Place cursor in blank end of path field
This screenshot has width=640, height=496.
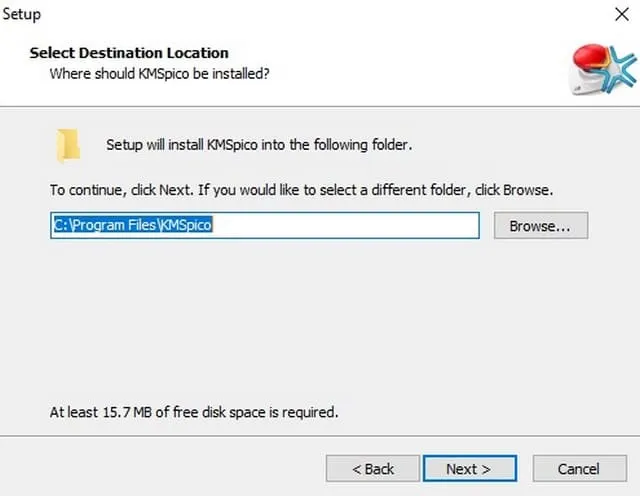click(345, 225)
